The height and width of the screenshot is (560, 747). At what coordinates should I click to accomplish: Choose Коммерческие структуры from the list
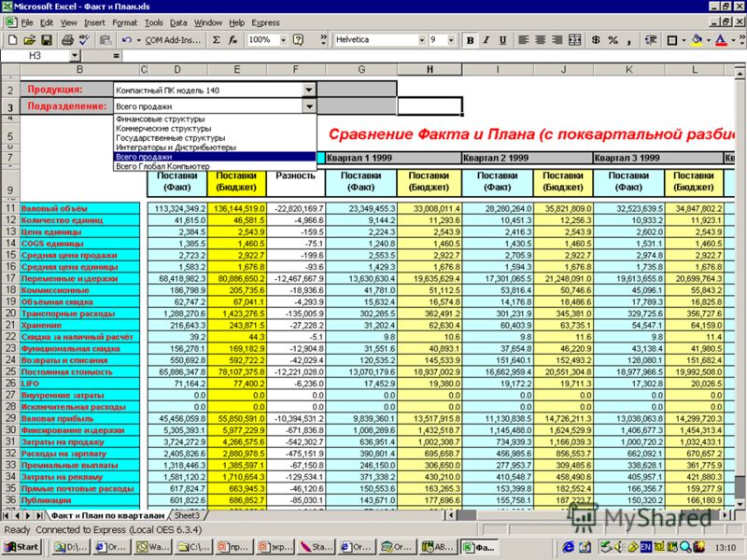(215, 129)
